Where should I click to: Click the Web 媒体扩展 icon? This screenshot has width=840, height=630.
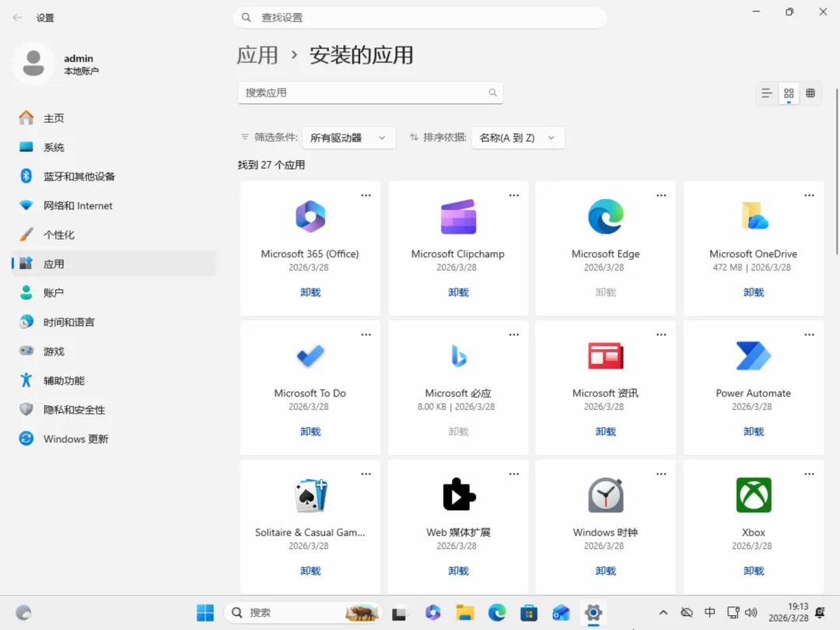pyautogui.click(x=459, y=495)
